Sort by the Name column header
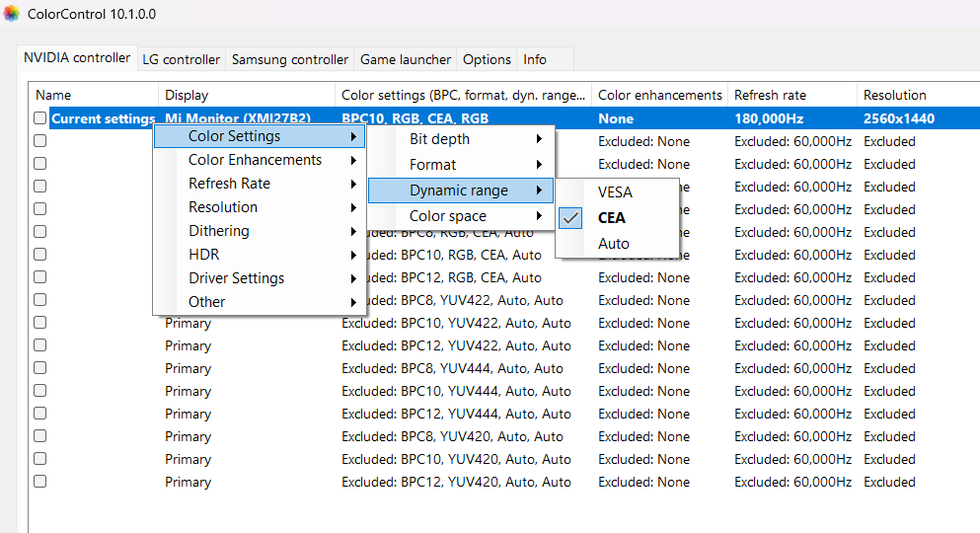Image resolution: width=980 pixels, height=533 pixels. pyautogui.click(x=93, y=95)
